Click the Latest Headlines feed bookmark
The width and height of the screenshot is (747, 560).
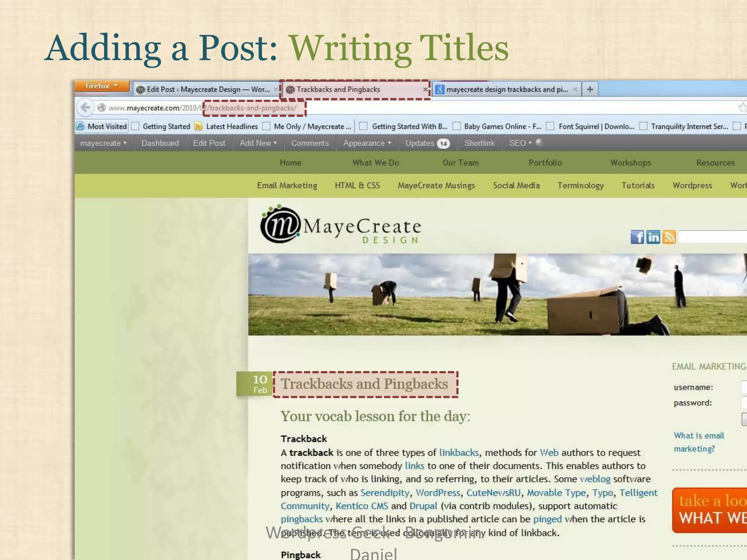(x=226, y=127)
